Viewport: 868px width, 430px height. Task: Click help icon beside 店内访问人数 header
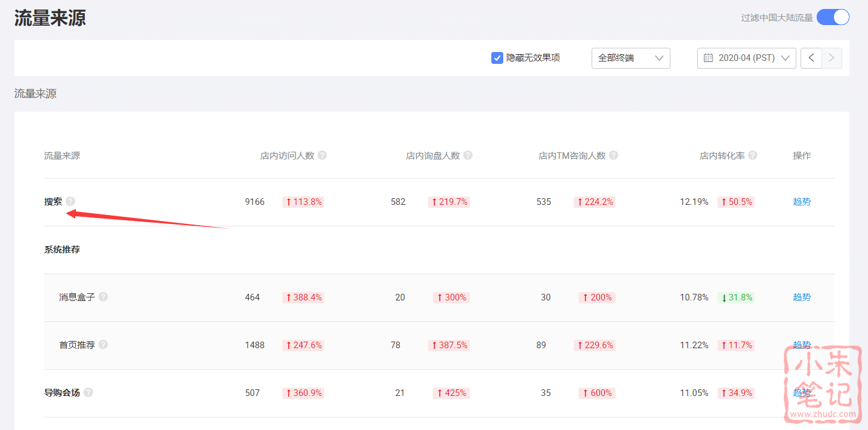coord(322,155)
